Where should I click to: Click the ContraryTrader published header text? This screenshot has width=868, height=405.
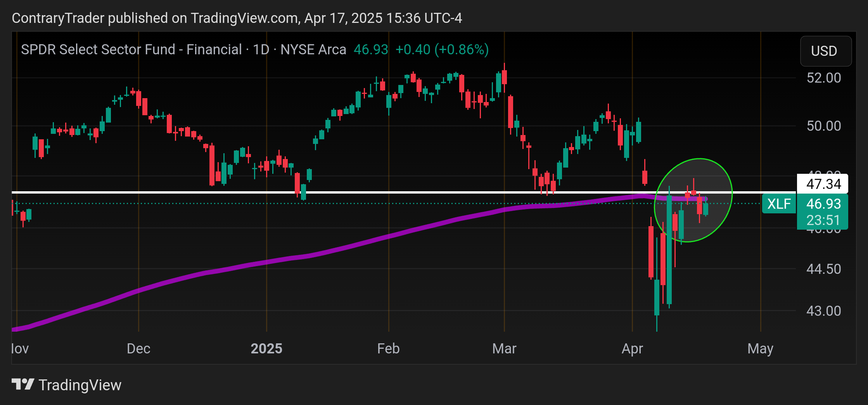click(237, 18)
